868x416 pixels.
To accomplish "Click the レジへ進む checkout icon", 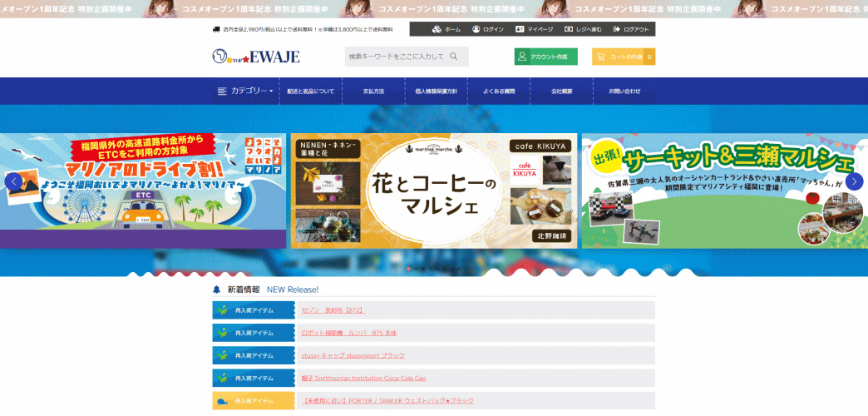I will 569,29.
